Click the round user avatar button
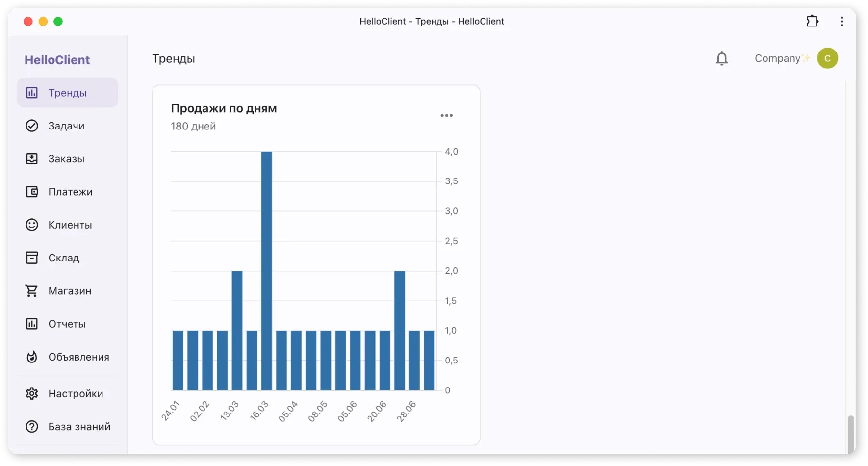868x466 pixels. click(x=827, y=58)
